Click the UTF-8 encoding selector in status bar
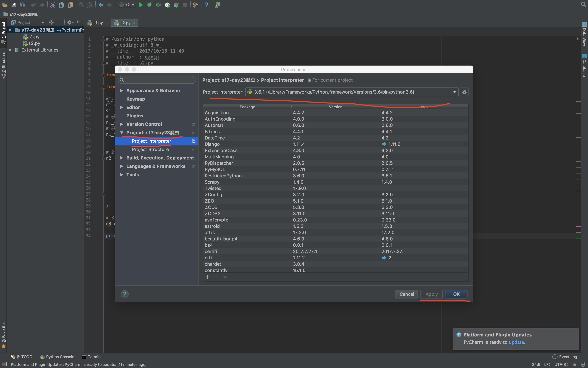 (561, 364)
